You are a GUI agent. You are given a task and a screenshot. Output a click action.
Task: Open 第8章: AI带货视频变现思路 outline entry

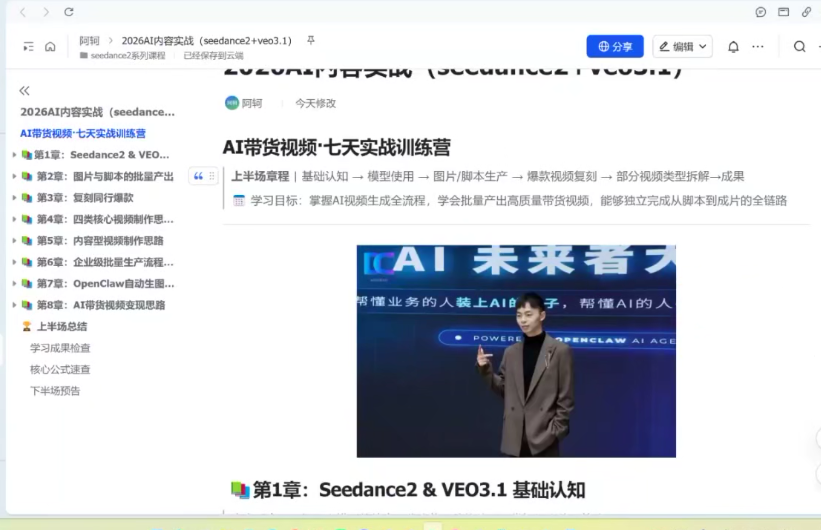pos(101,305)
